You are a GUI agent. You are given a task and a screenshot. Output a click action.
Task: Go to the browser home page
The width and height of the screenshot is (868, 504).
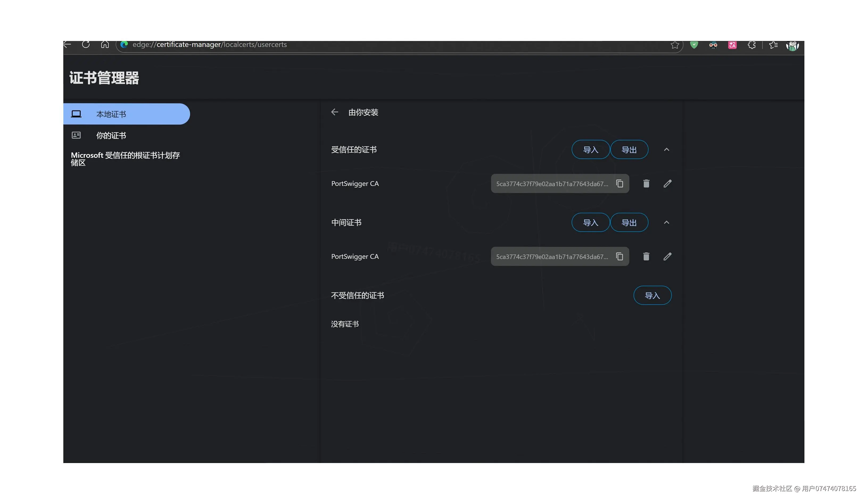click(x=105, y=44)
